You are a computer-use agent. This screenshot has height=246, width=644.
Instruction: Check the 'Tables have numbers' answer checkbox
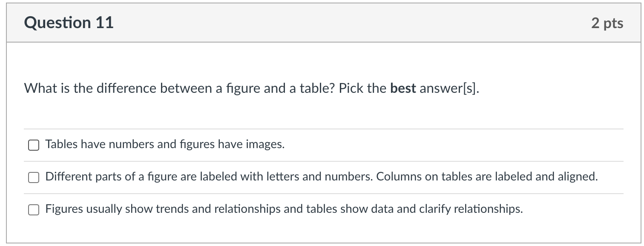[x=34, y=145]
